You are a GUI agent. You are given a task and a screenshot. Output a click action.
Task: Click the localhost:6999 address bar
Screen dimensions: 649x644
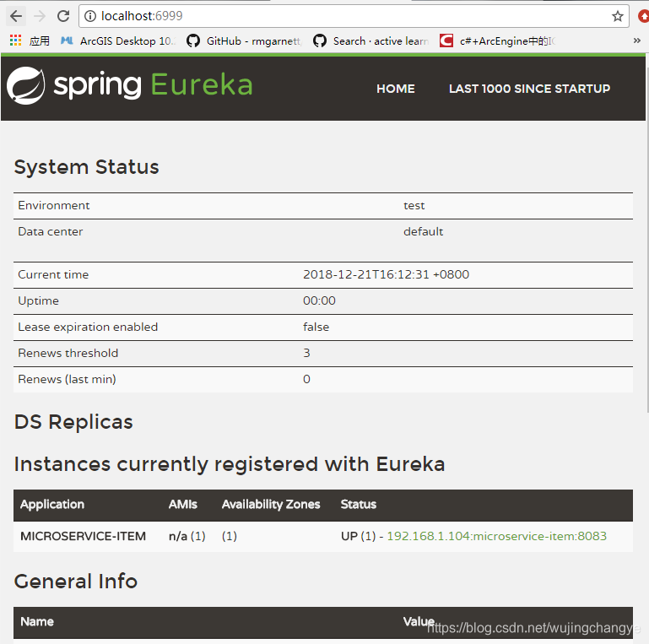point(354,16)
